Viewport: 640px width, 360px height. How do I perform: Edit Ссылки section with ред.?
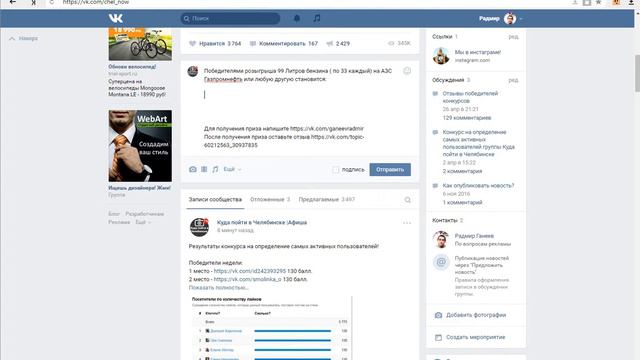pos(513,37)
